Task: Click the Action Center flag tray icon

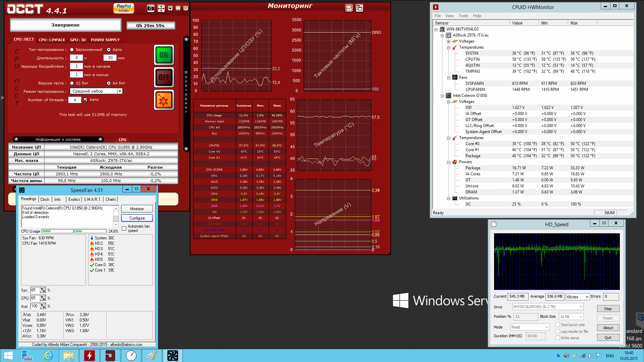Action: click(x=599, y=356)
